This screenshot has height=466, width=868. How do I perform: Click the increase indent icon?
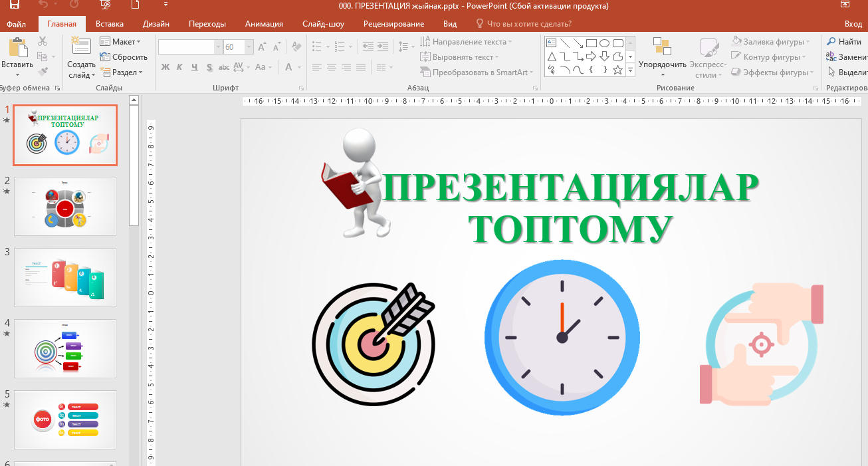(382, 47)
